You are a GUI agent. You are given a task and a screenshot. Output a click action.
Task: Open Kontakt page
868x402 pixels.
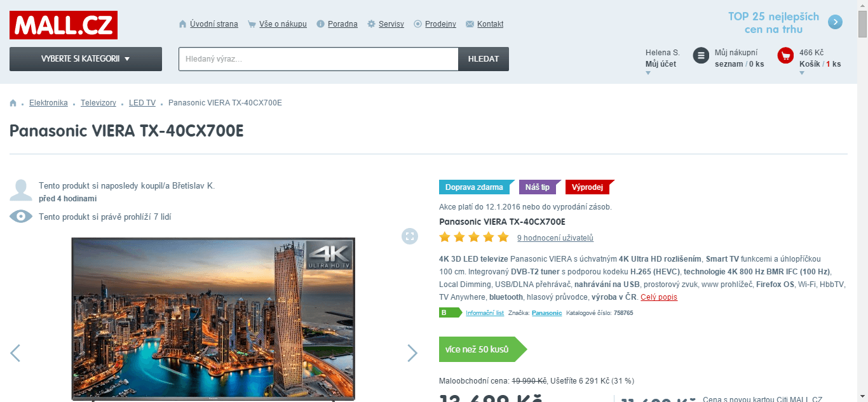[490, 24]
